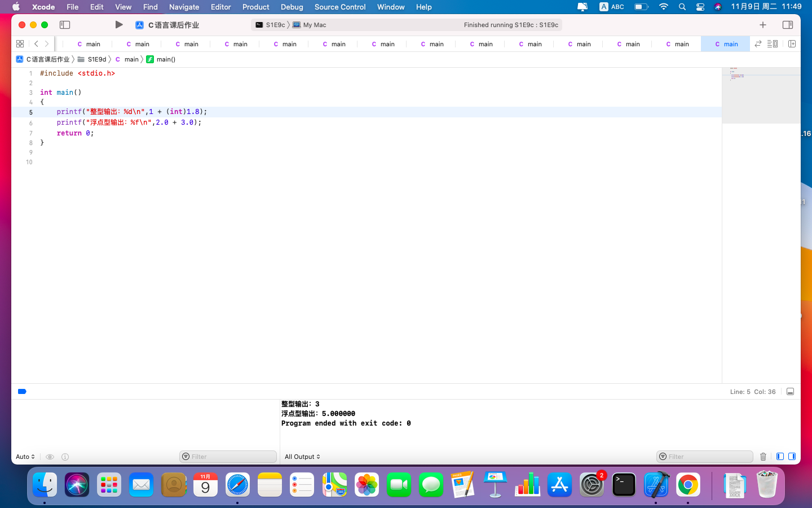Open the Product menu
This screenshot has height=508, width=812.
pos(255,7)
